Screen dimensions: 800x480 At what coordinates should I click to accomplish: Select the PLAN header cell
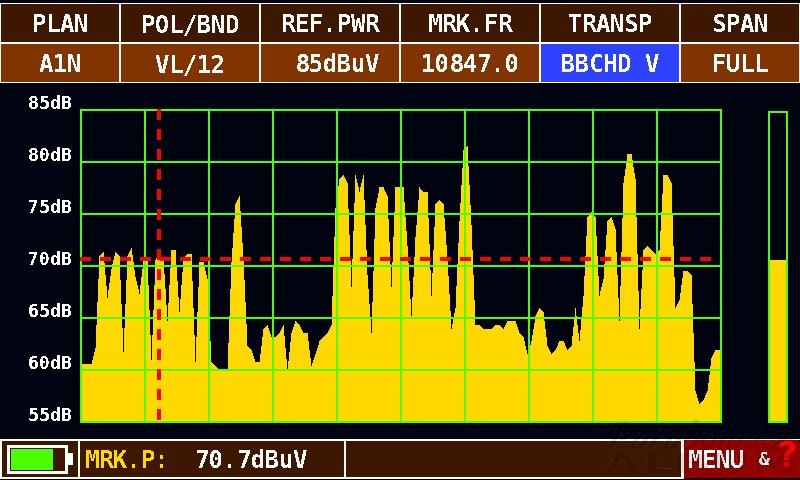60,23
